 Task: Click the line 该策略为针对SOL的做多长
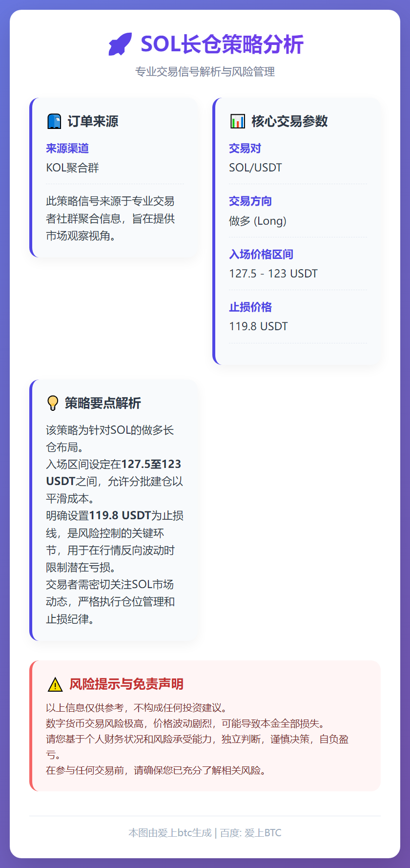pos(110,430)
